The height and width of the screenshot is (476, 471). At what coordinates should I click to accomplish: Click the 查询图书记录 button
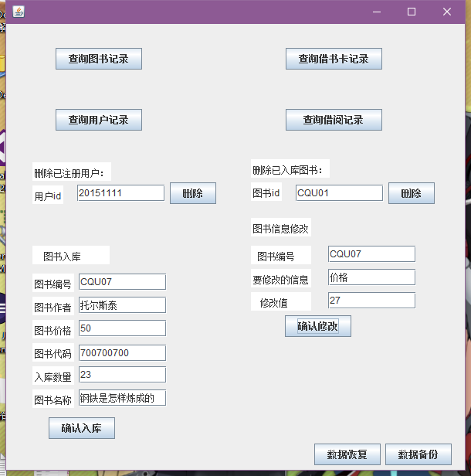99,59
